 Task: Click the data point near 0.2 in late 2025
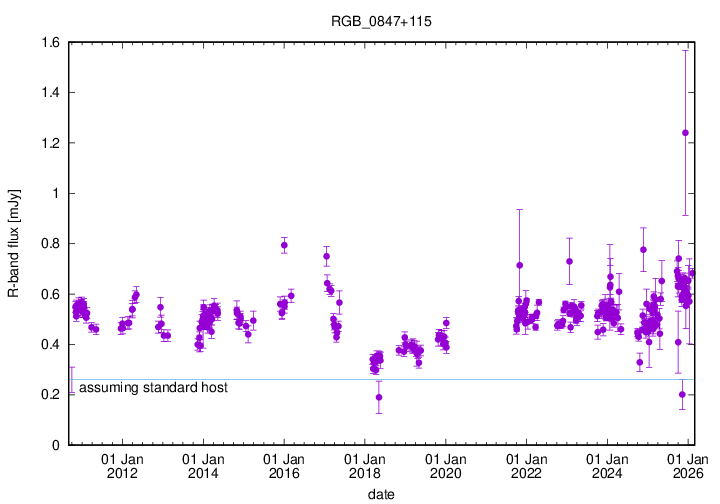click(682, 394)
